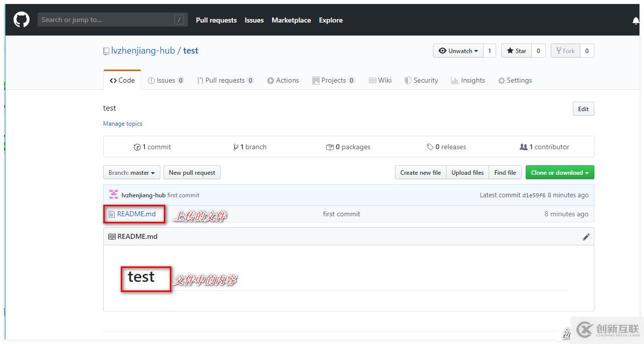Open notifications bell icon
This screenshot has width=644, height=344.
(636, 21)
